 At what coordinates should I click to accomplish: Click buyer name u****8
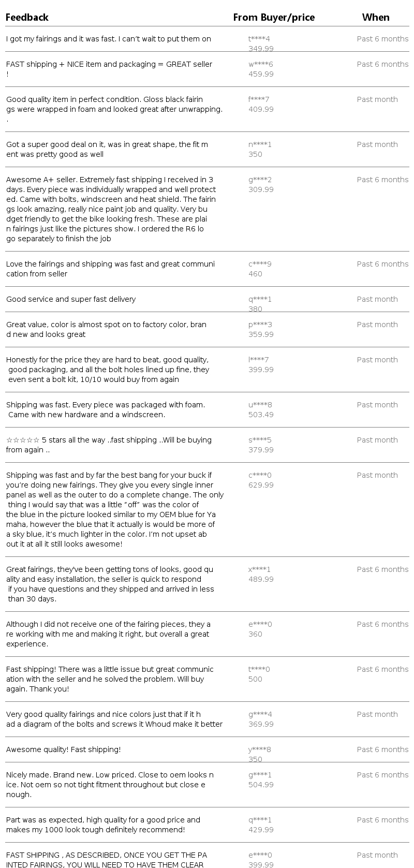pos(260,405)
